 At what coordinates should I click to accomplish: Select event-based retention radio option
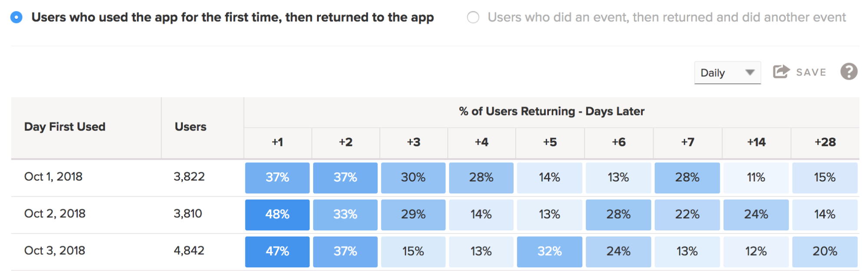pyautogui.click(x=473, y=17)
